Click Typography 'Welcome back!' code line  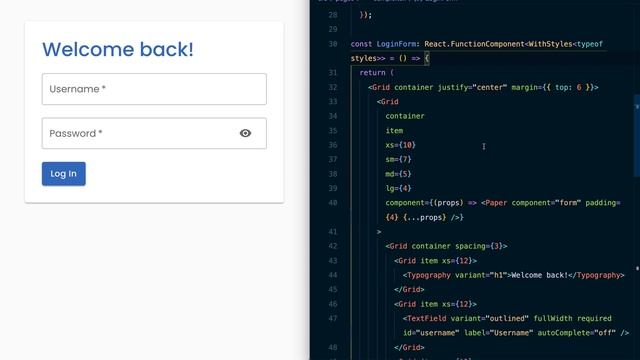click(513, 275)
